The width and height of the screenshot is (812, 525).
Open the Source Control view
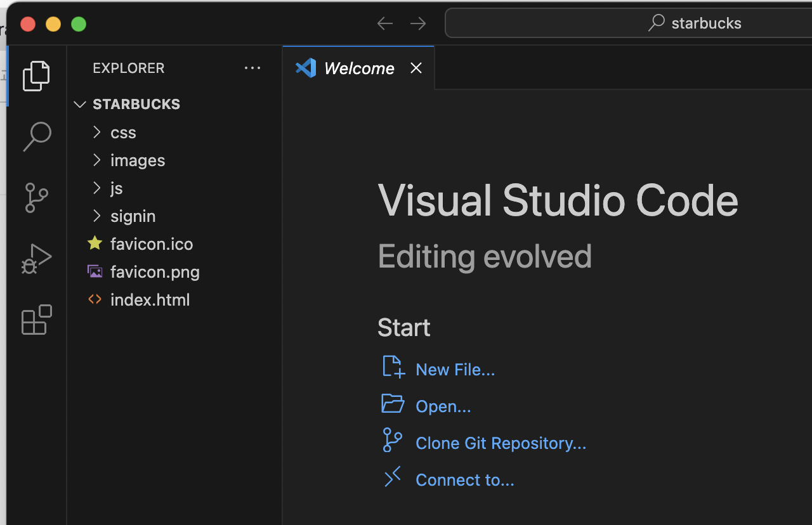(x=36, y=198)
